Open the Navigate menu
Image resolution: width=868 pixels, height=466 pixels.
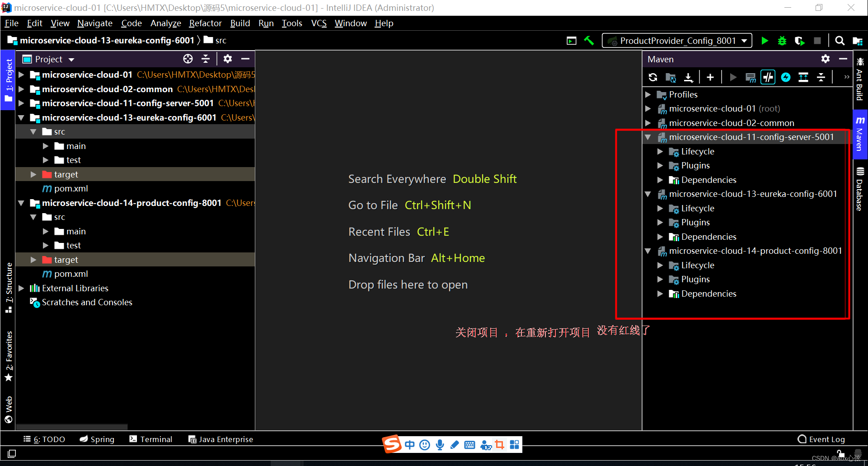tap(95, 23)
